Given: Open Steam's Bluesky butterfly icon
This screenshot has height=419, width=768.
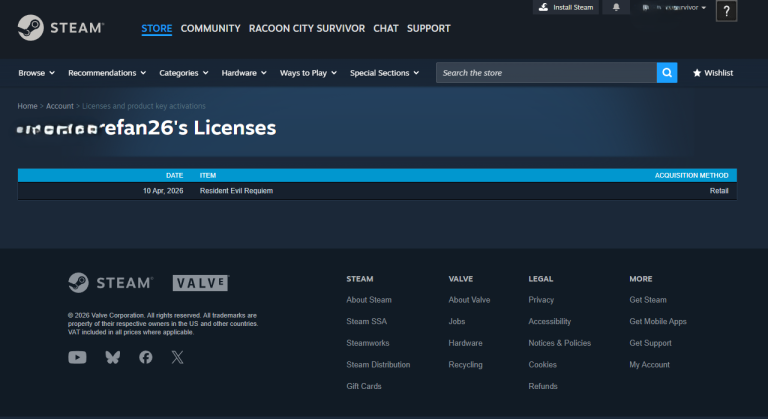Looking at the screenshot, I should [112, 357].
